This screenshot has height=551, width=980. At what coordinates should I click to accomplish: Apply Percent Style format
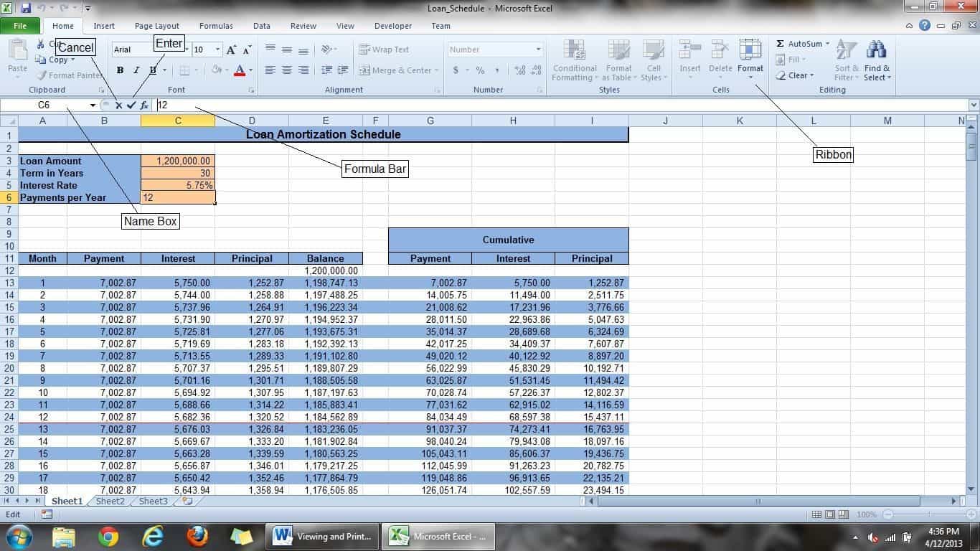click(480, 70)
